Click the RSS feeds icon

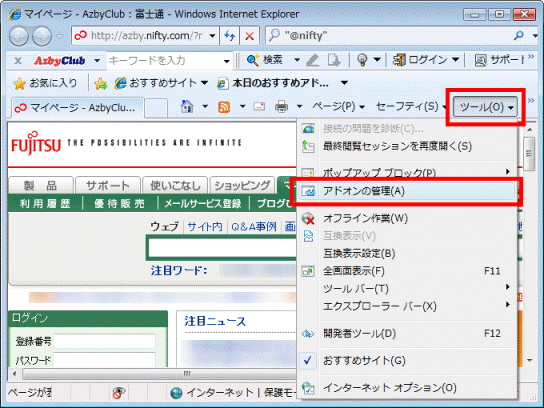click(224, 107)
